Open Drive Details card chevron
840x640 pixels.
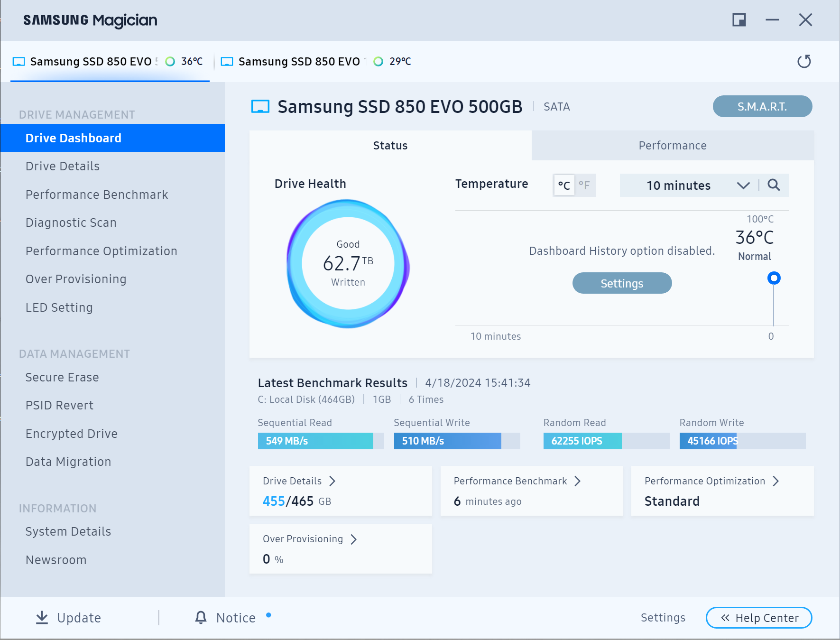332,481
